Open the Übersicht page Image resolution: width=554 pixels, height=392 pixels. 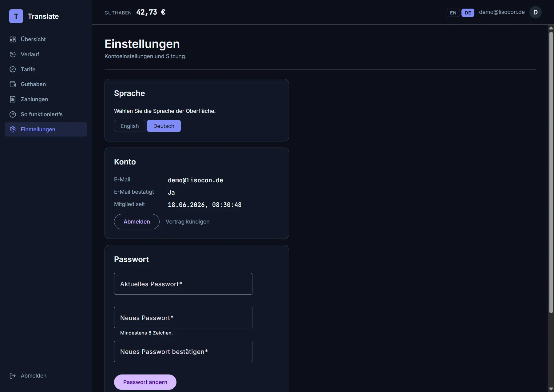[x=46, y=39]
